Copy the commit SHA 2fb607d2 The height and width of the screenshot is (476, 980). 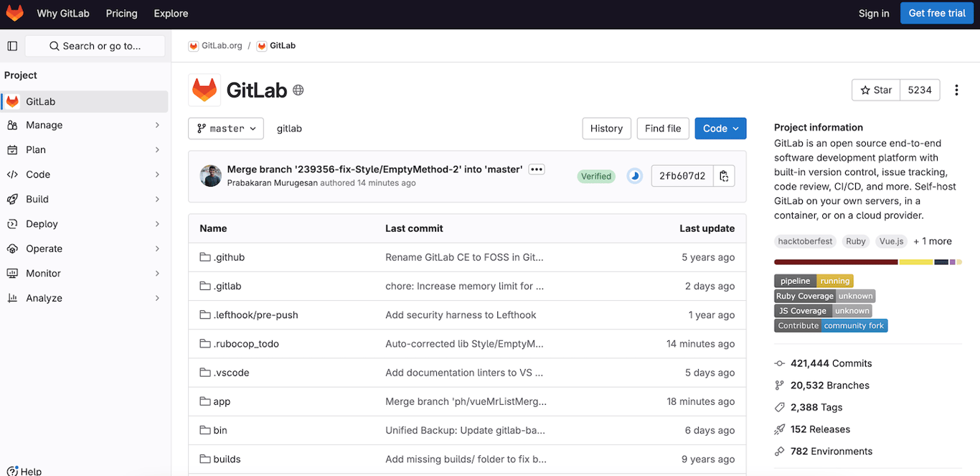[x=724, y=175]
